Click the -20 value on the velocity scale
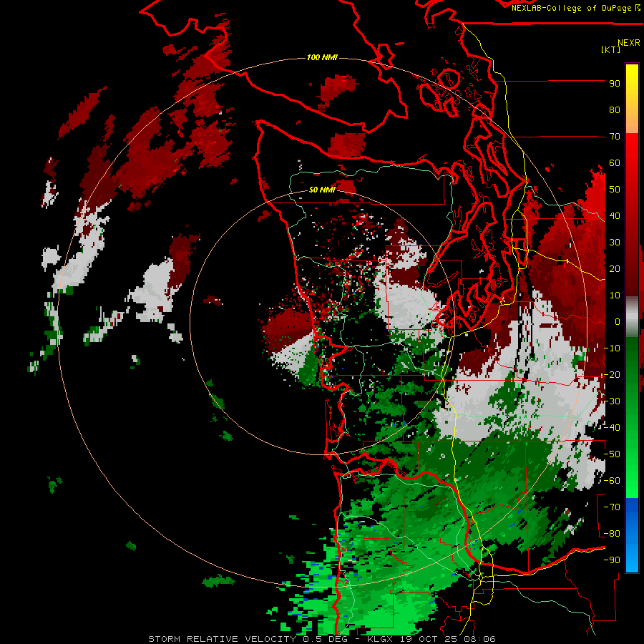The width and height of the screenshot is (644, 644). click(612, 374)
